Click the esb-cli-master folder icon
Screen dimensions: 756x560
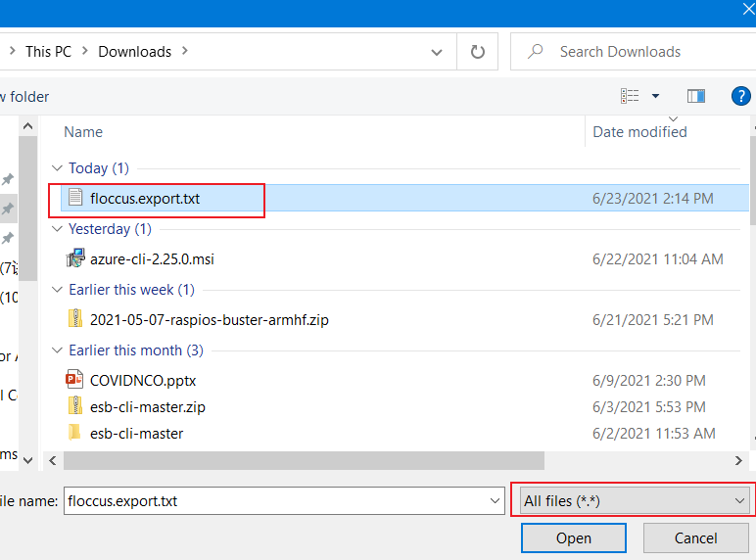click(x=74, y=433)
